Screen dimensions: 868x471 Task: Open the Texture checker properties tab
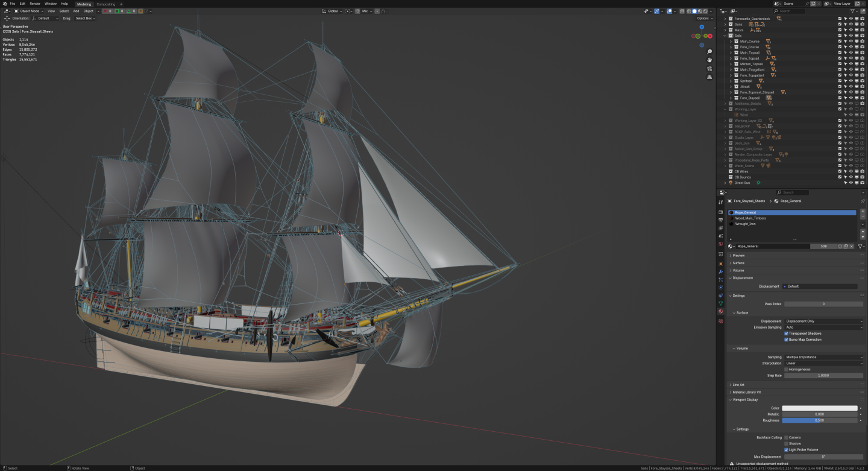click(720, 321)
